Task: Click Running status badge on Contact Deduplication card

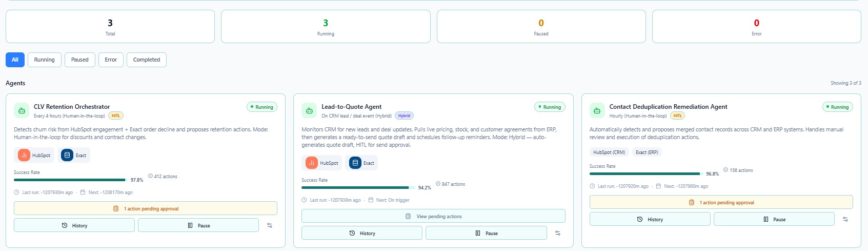Action: tap(837, 107)
